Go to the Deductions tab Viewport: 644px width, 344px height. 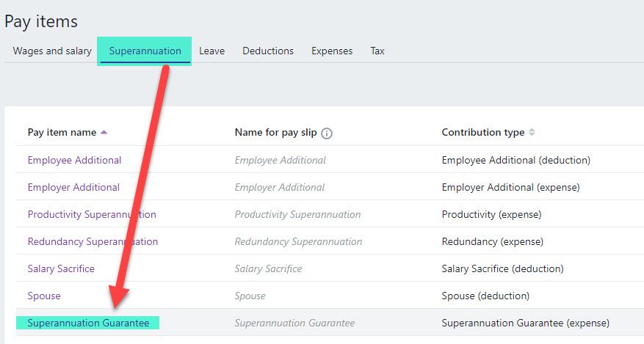(x=268, y=51)
